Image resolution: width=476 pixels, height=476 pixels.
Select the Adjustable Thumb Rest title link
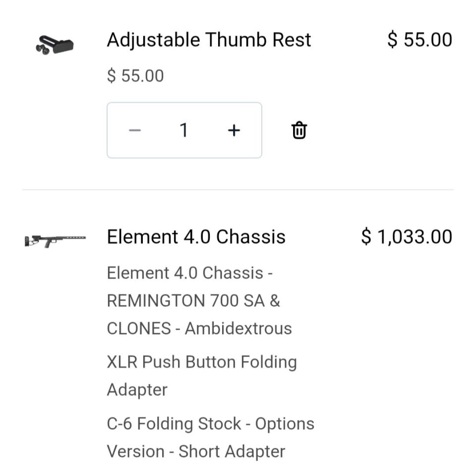209,40
